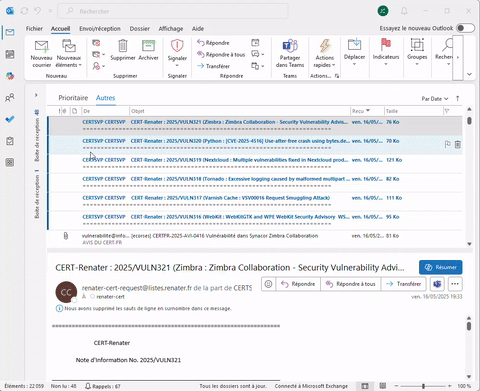Sort messages by the Taille column header
Screen dimensions: 480x391
413,111
